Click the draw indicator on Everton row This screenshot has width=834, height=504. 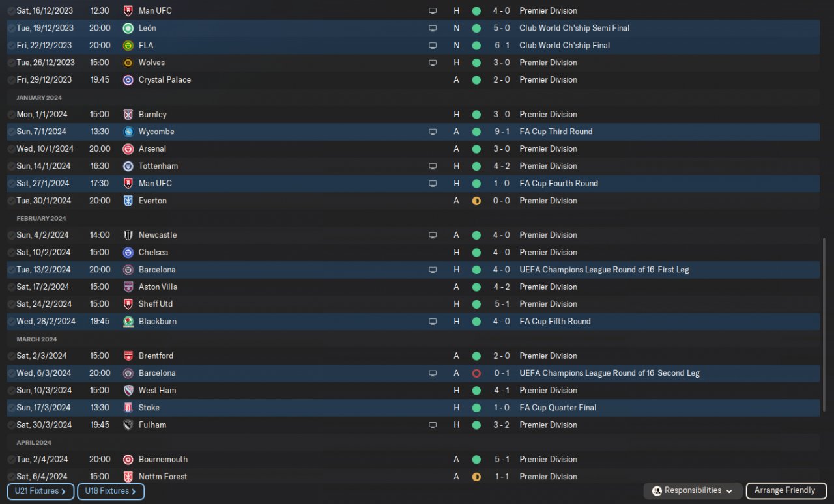tap(476, 201)
